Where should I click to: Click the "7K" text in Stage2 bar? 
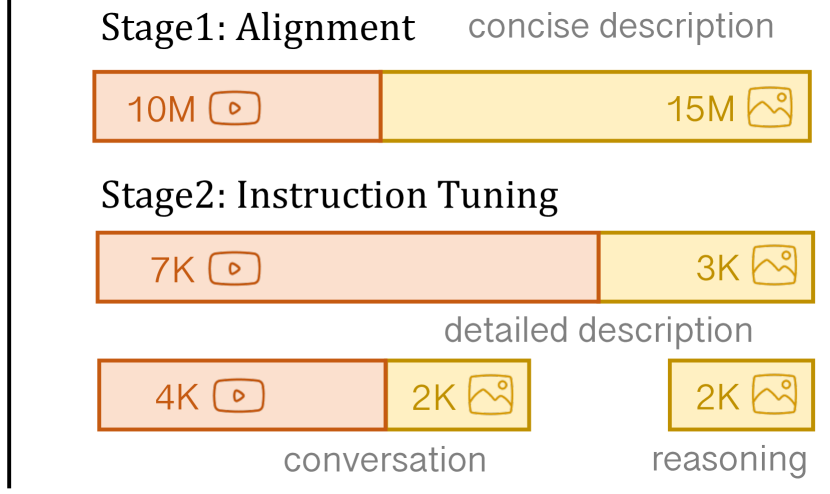(172, 269)
